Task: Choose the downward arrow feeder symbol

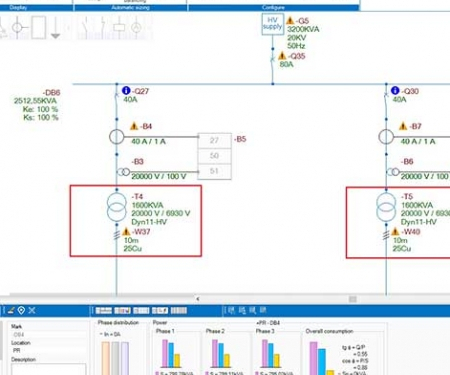Action: [x=56, y=28]
